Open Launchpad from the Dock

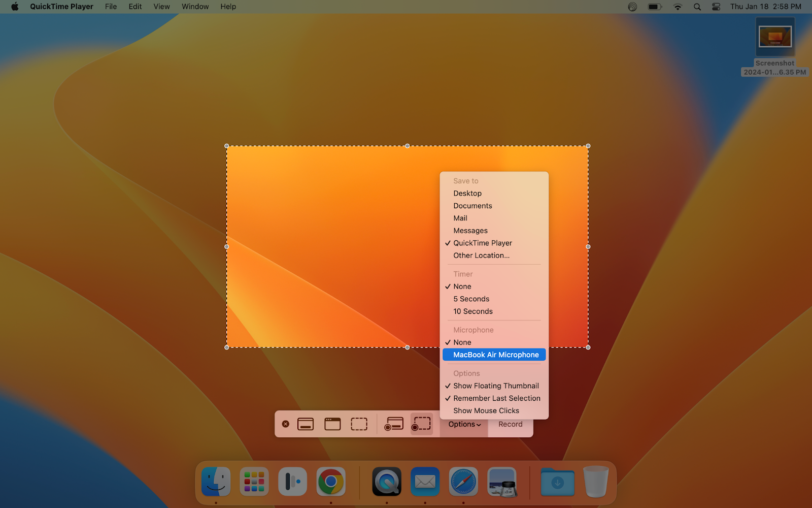coord(254,481)
